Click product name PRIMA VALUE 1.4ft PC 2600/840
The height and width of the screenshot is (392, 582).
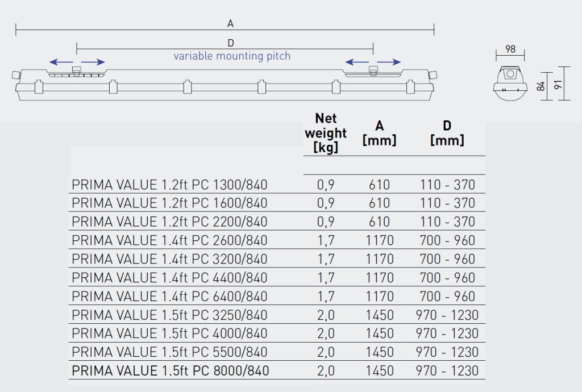(x=169, y=240)
